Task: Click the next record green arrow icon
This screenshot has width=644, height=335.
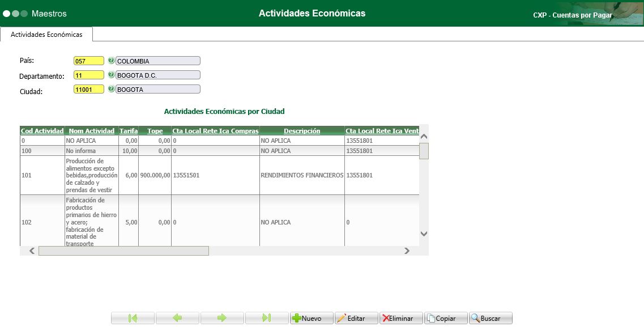Action: 222,318
